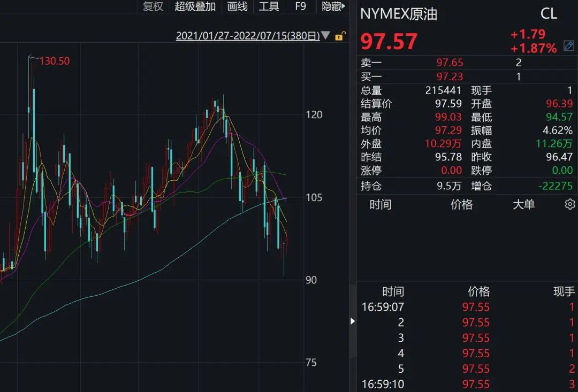Activate the F9 view button

pyautogui.click(x=300, y=7)
